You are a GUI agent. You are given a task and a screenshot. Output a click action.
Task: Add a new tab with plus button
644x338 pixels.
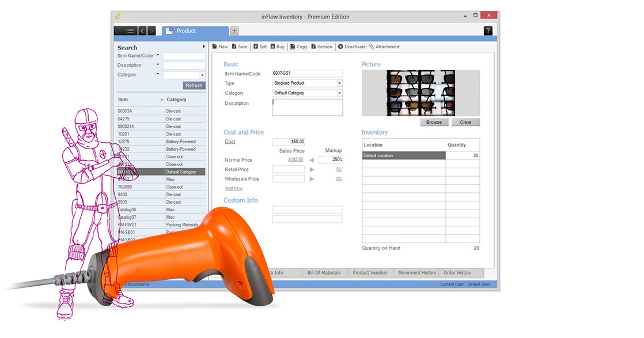234,31
